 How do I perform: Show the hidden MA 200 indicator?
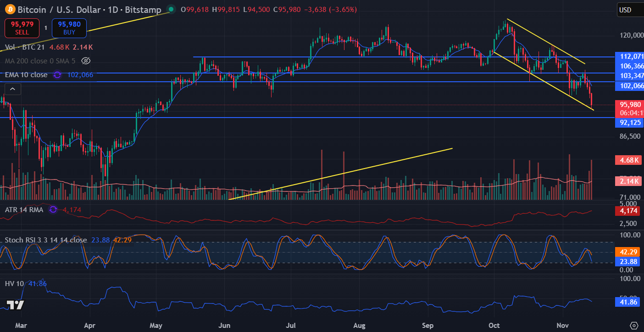[85, 61]
